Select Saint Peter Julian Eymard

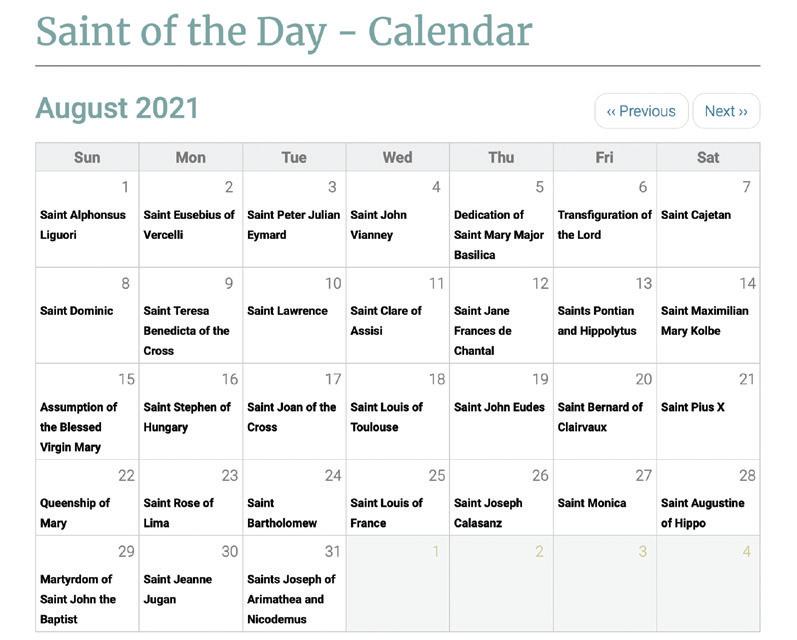[x=293, y=225]
